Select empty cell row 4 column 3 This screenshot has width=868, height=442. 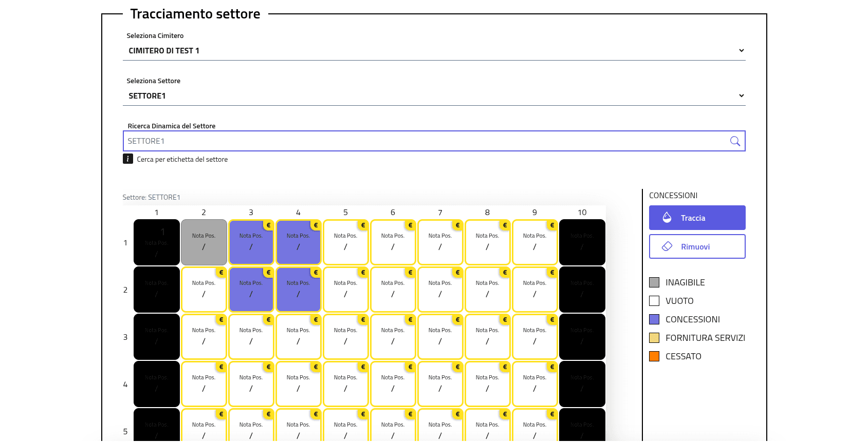pyautogui.click(x=251, y=384)
